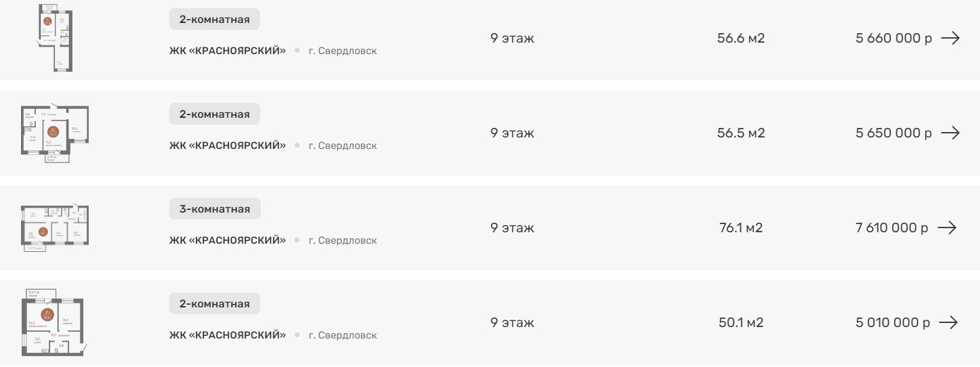The width and height of the screenshot is (980, 367).
Task: Open floor plan thumbnail of the 56.6 м2 apartment
Action: pyautogui.click(x=54, y=39)
